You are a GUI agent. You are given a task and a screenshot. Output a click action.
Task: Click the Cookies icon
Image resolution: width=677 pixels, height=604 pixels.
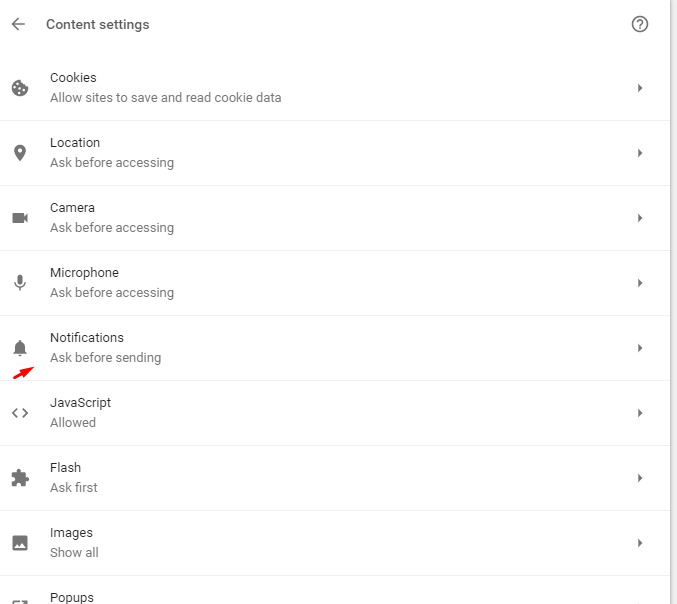click(x=20, y=88)
